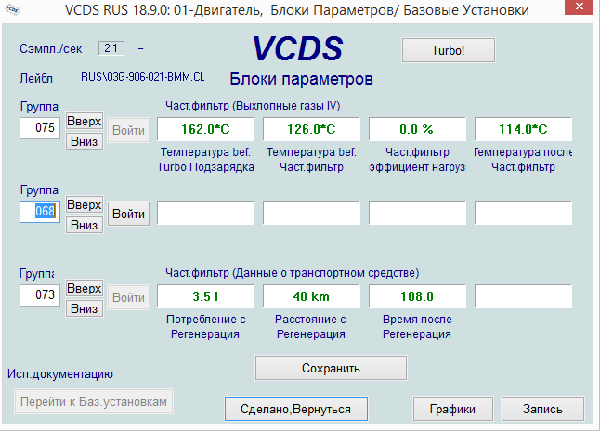Click the group 068 input field
The width and height of the screenshot is (600, 431).
40,211
